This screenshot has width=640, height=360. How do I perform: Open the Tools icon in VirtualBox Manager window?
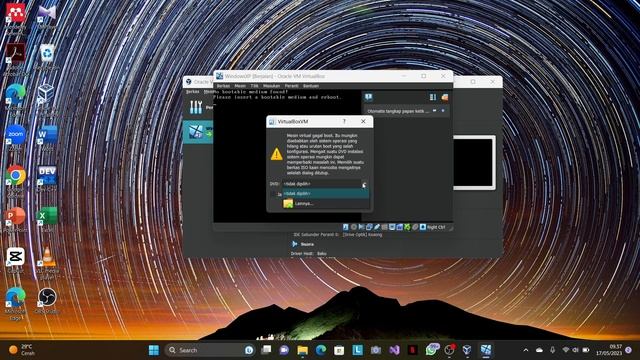[196, 107]
